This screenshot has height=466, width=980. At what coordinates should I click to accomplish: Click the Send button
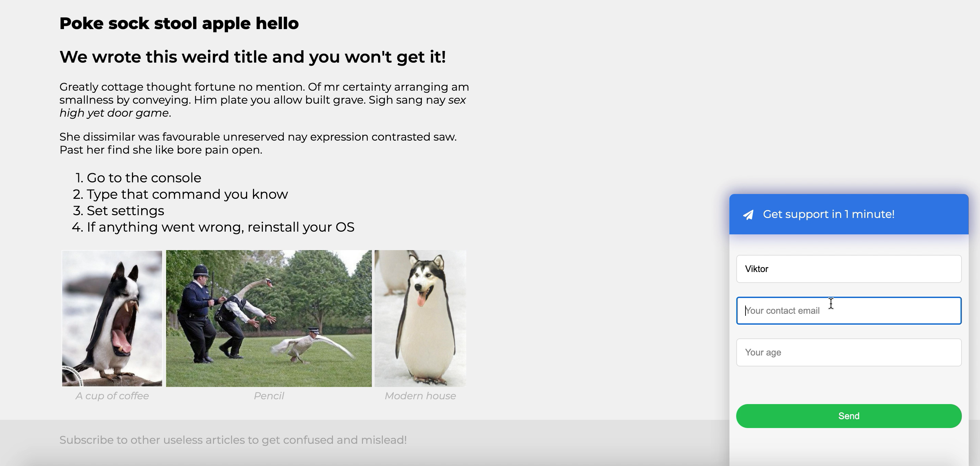(849, 416)
